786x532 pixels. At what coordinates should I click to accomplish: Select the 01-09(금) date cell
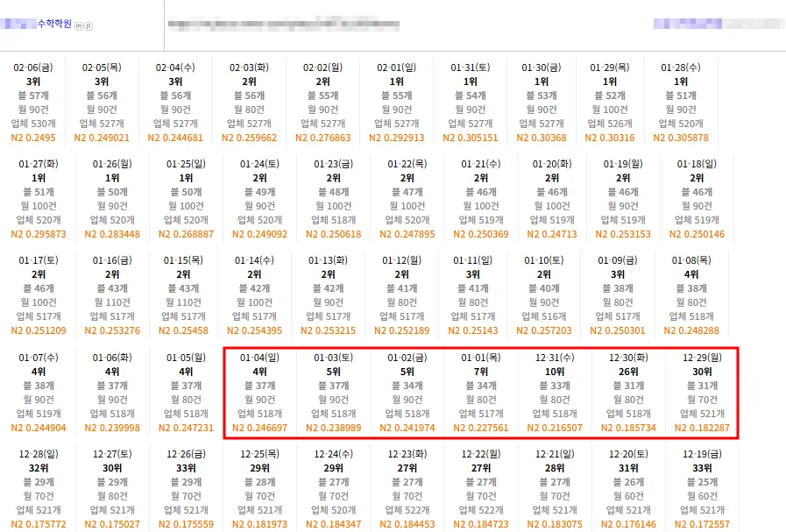coord(618,260)
